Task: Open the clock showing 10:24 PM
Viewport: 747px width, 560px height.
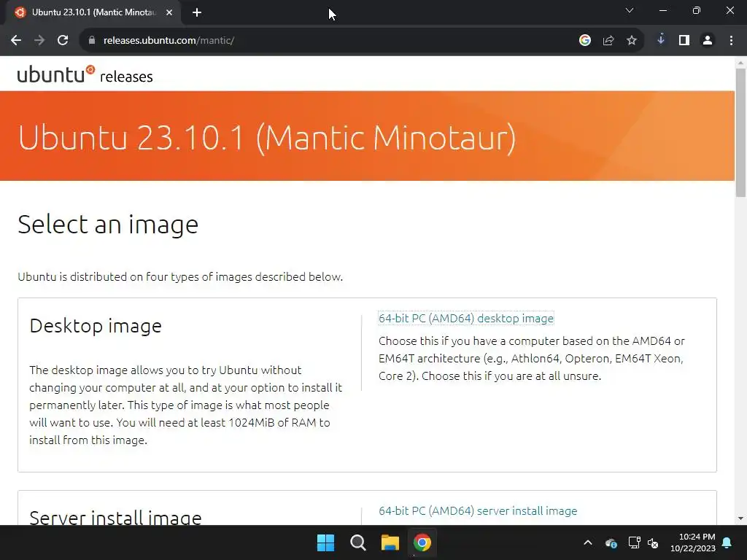Action: [693, 542]
